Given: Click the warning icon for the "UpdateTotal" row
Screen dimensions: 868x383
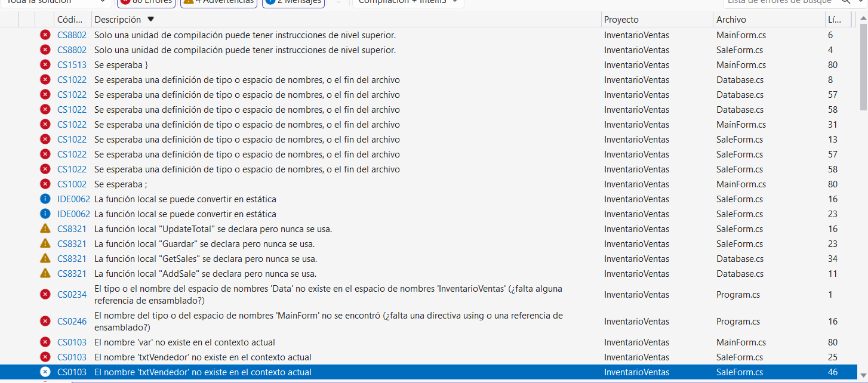Looking at the screenshot, I should click(45, 229).
